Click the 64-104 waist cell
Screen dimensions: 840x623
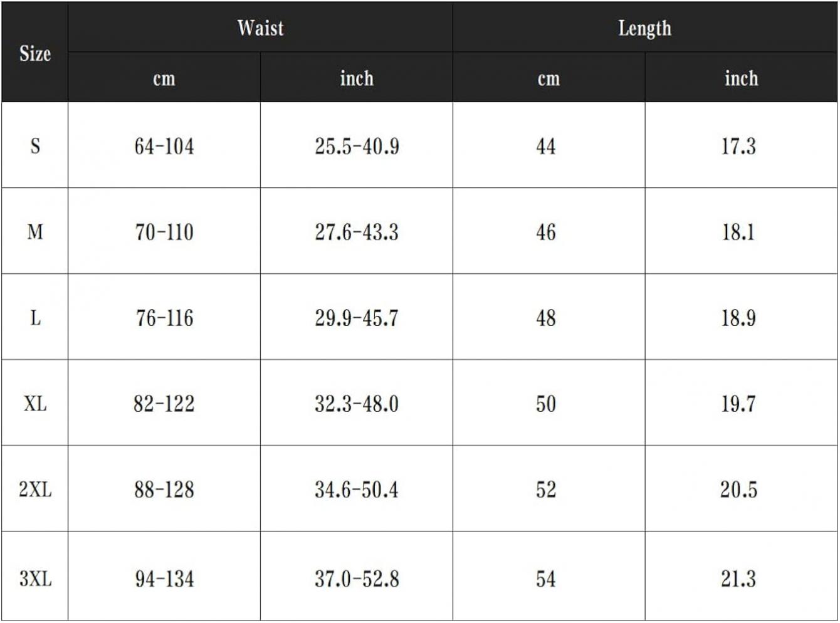[x=164, y=146]
